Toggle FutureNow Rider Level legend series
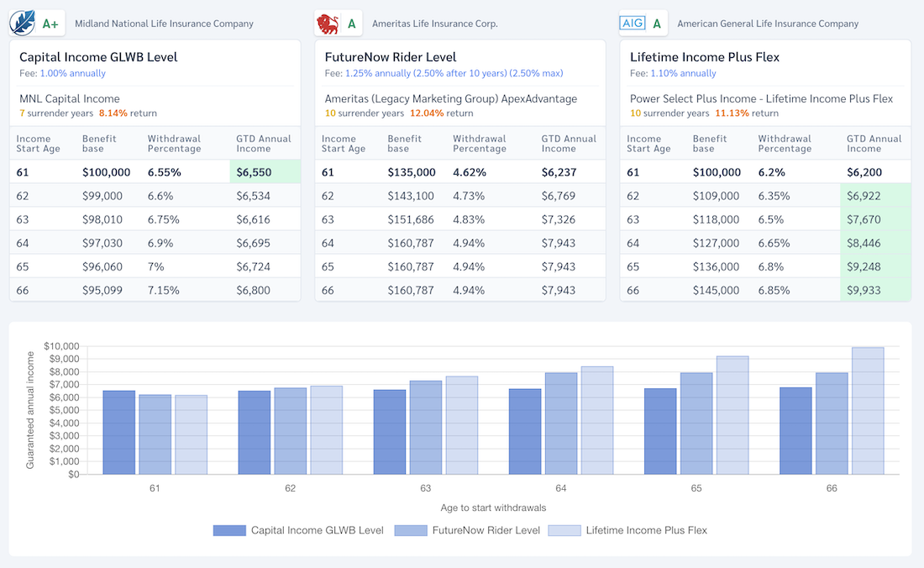This screenshot has height=568, width=924. point(469,530)
